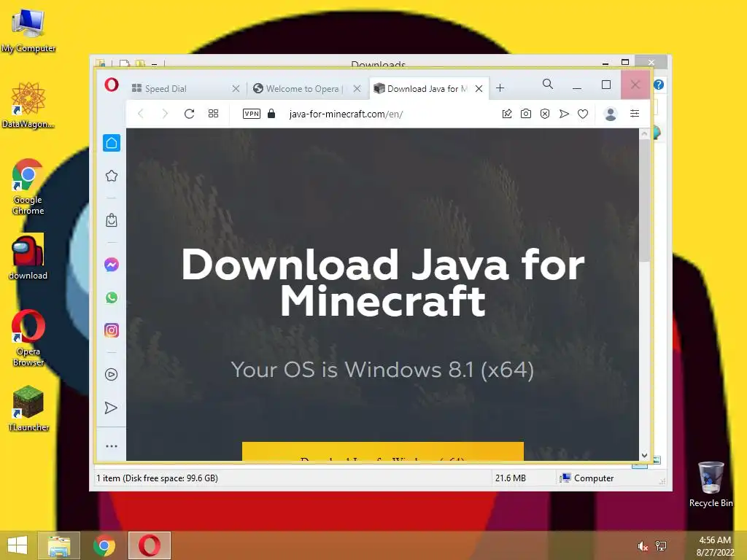Select Opera Browser desktop shortcut

28,338
